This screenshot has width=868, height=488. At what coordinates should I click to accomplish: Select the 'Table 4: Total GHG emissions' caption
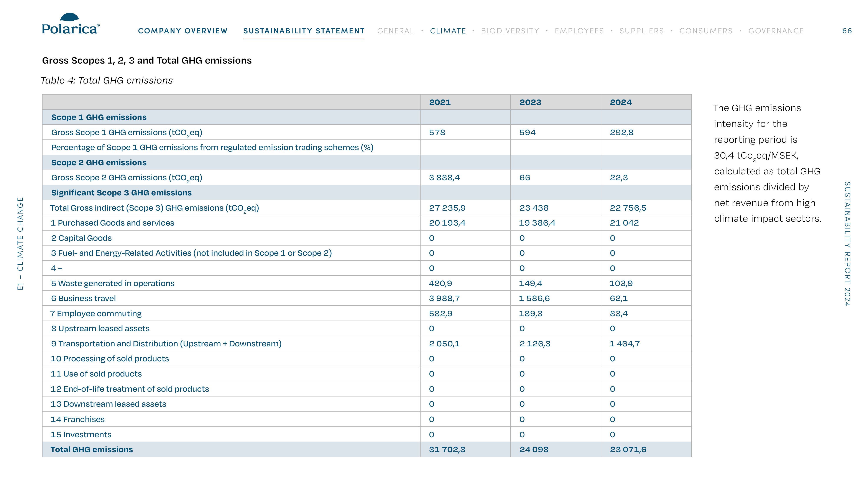107,80
